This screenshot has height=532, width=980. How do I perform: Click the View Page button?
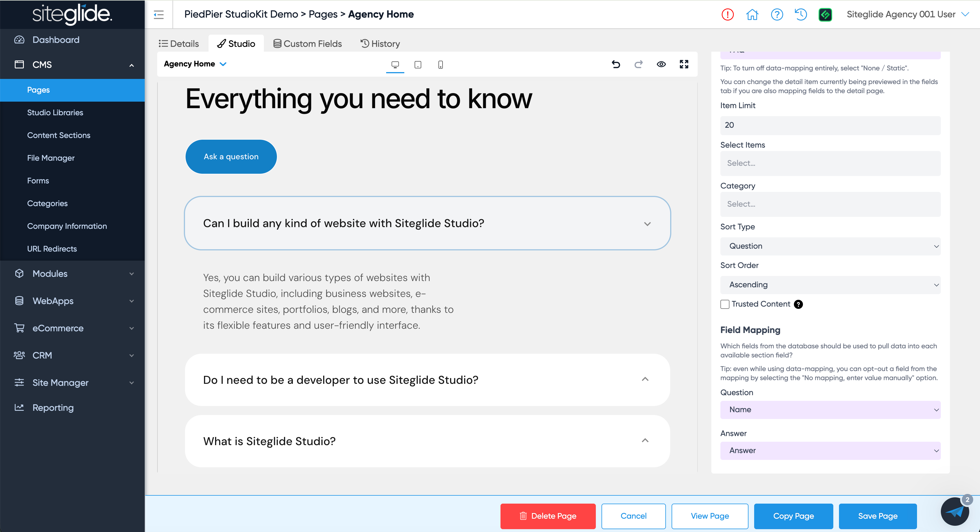click(710, 516)
